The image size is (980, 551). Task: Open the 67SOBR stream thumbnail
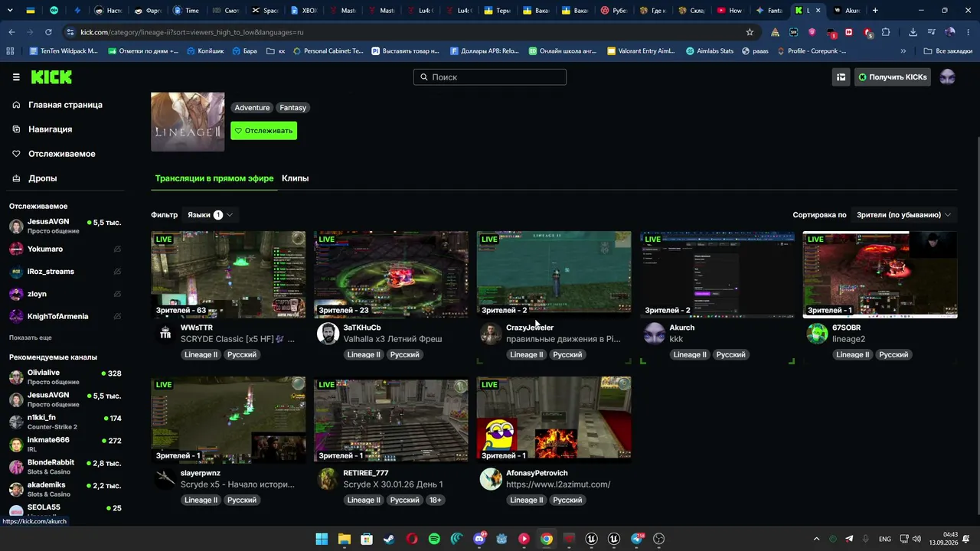[880, 275]
